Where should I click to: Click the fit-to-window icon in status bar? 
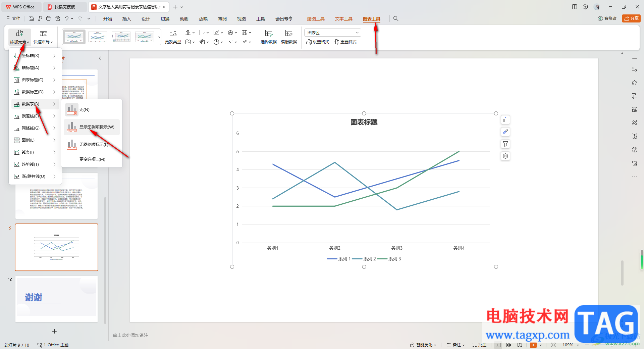pyautogui.click(x=553, y=345)
